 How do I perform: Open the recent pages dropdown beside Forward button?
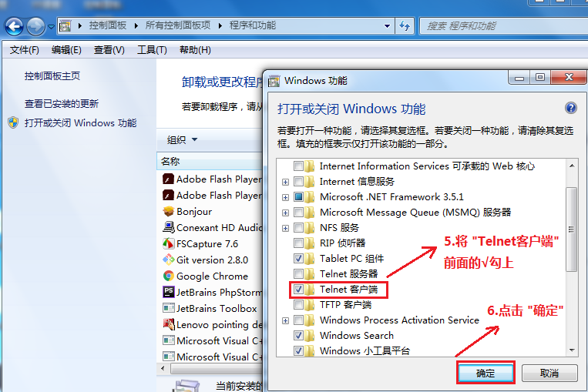click(x=51, y=27)
